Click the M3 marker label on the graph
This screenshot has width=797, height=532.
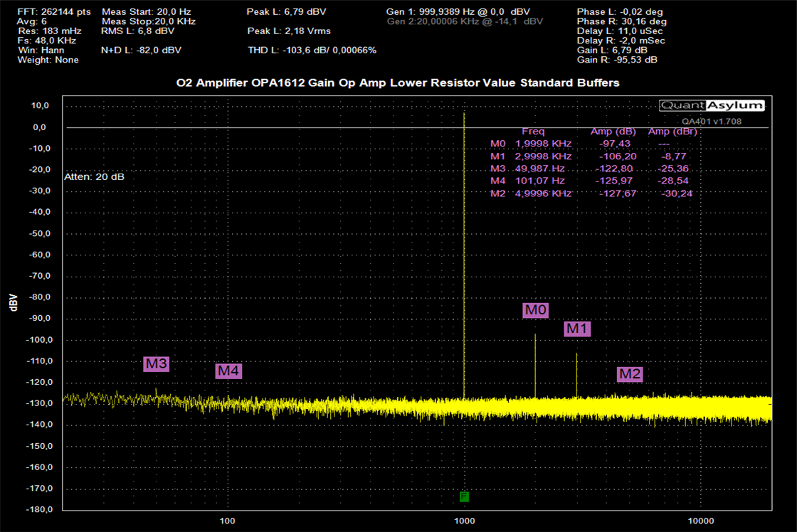tap(156, 364)
